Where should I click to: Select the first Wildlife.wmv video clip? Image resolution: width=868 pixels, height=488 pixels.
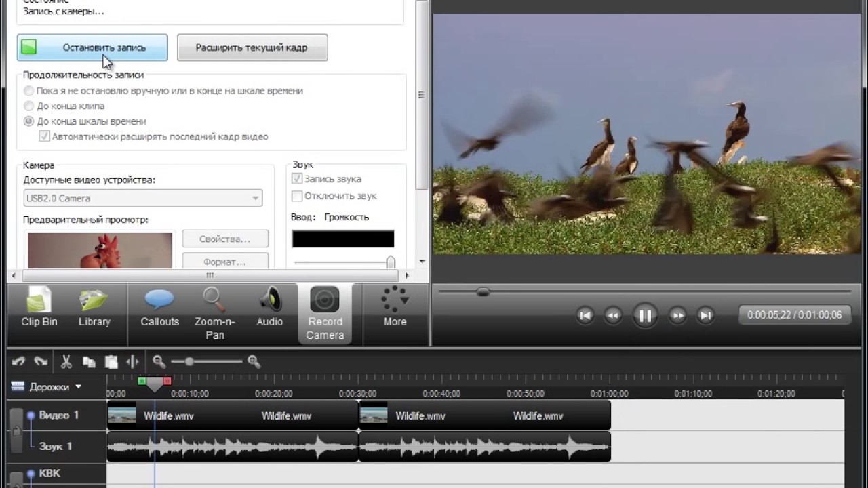click(x=233, y=415)
